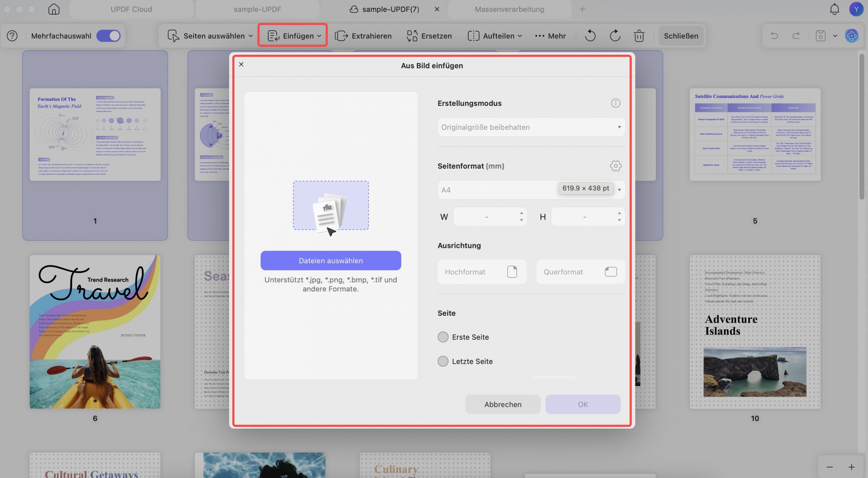This screenshot has width=868, height=478.
Task: Choose Querformat orientation
Action: click(x=580, y=272)
